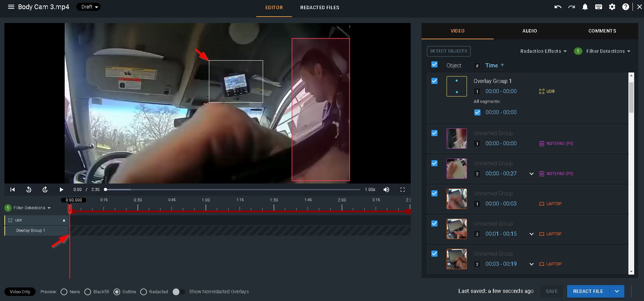Viewport: 644px width, 301px height.
Task: Open the hamburger menu
Action: pyautogui.click(x=11, y=7)
